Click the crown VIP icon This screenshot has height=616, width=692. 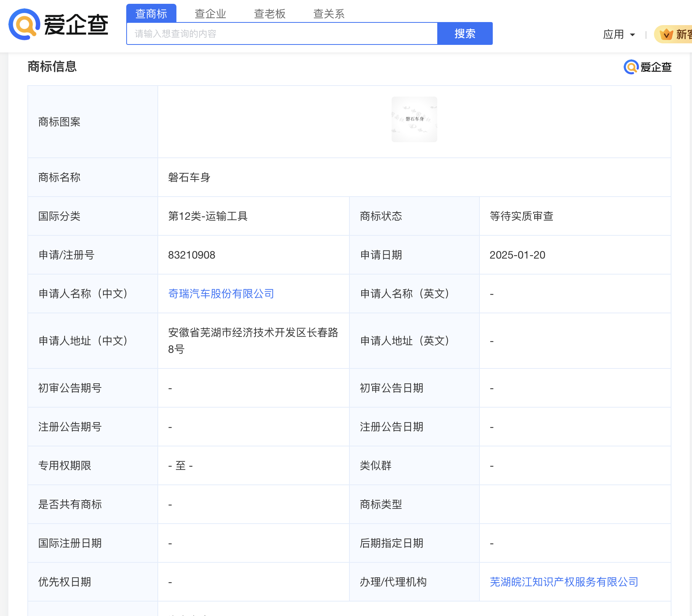pos(666,35)
